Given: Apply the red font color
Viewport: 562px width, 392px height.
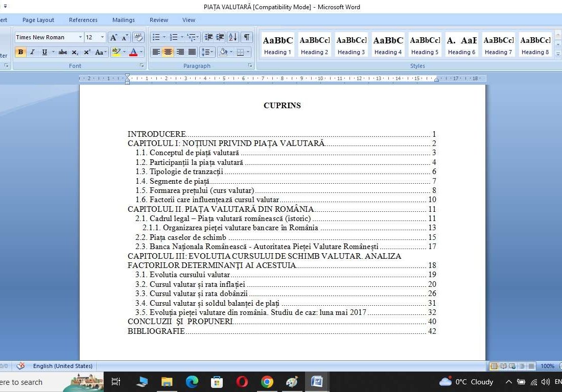Looking at the screenshot, I should pos(133,52).
